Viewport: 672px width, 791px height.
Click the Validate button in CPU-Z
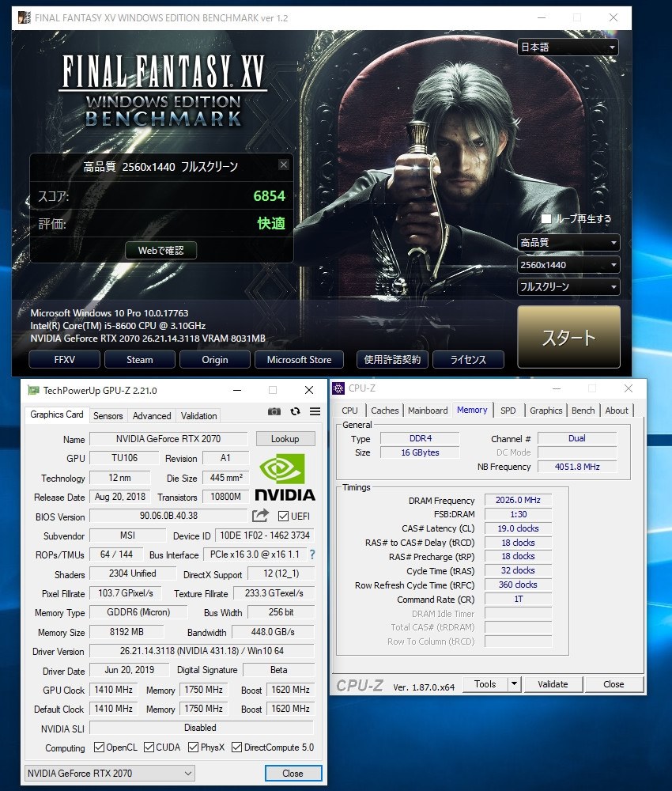click(x=553, y=684)
